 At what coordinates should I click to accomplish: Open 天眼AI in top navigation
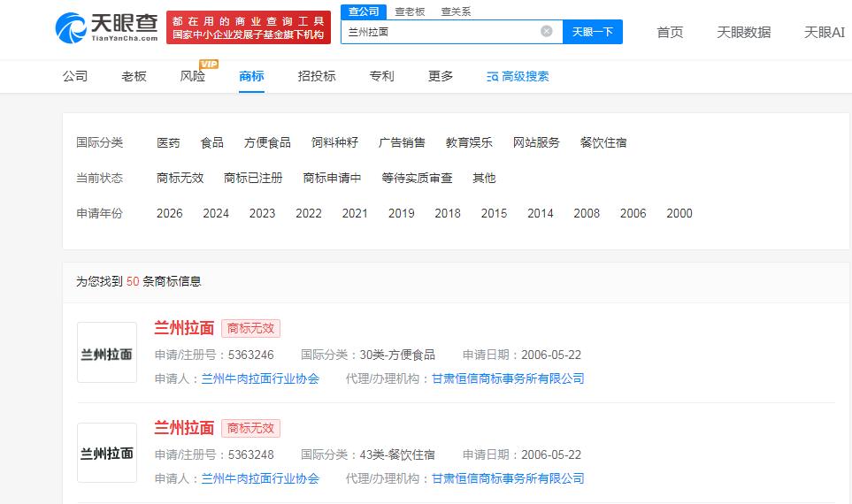(x=825, y=32)
